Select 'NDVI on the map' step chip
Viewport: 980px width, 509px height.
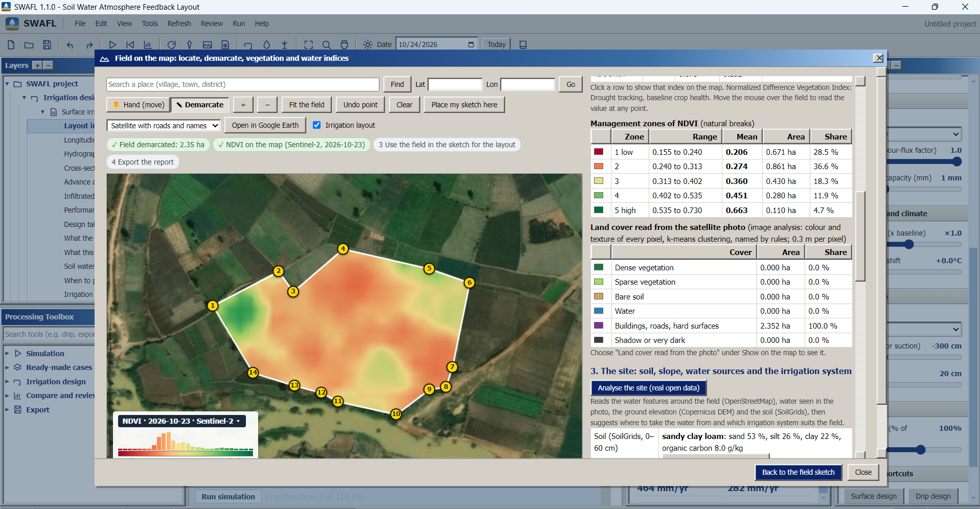point(291,145)
